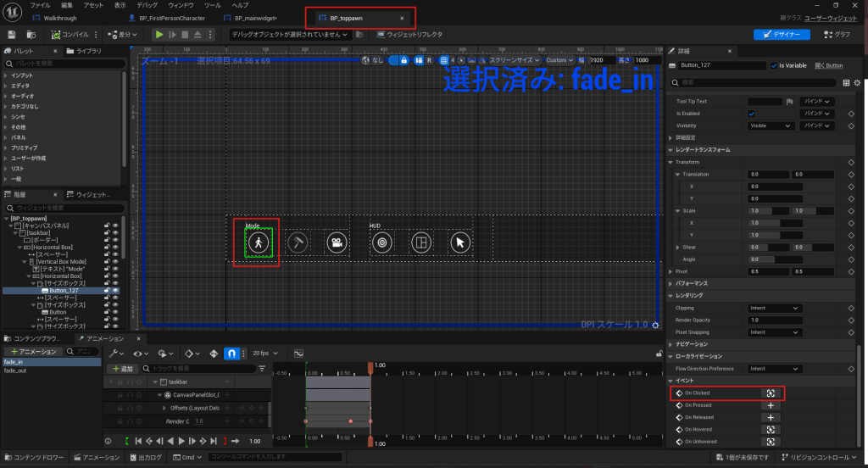This screenshot has height=468, width=868.
Task: Switch to the BP_mainwidget tab
Action: tap(259, 18)
